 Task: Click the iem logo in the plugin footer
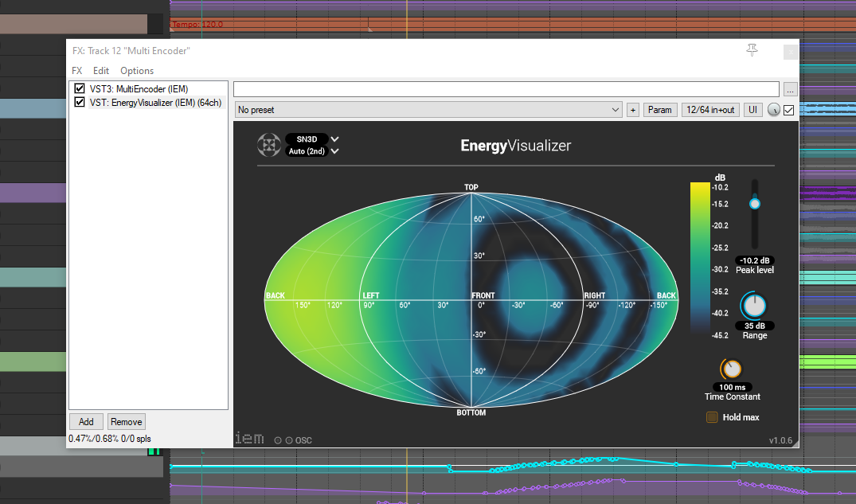[x=249, y=438]
